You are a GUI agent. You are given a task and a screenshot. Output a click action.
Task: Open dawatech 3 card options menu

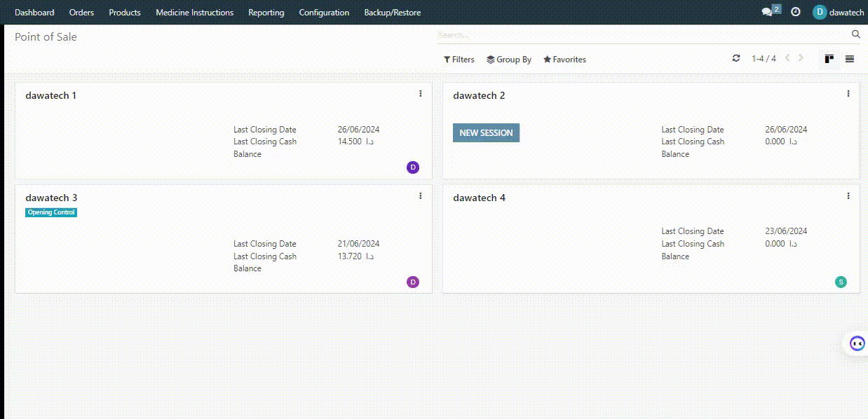421,196
